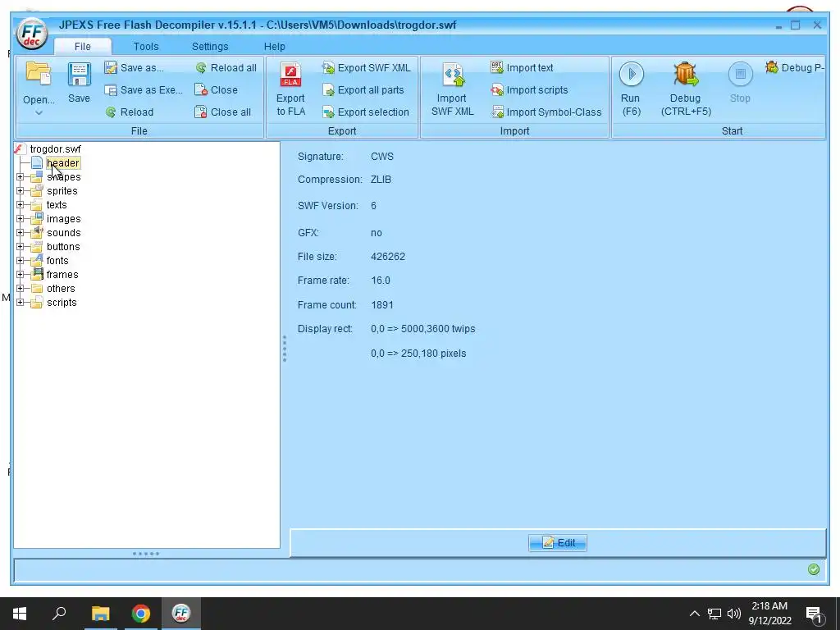Viewport: 840px width, 630px height.
Task: Click the volume speaker tray icon
Action: tap(734, 614)
